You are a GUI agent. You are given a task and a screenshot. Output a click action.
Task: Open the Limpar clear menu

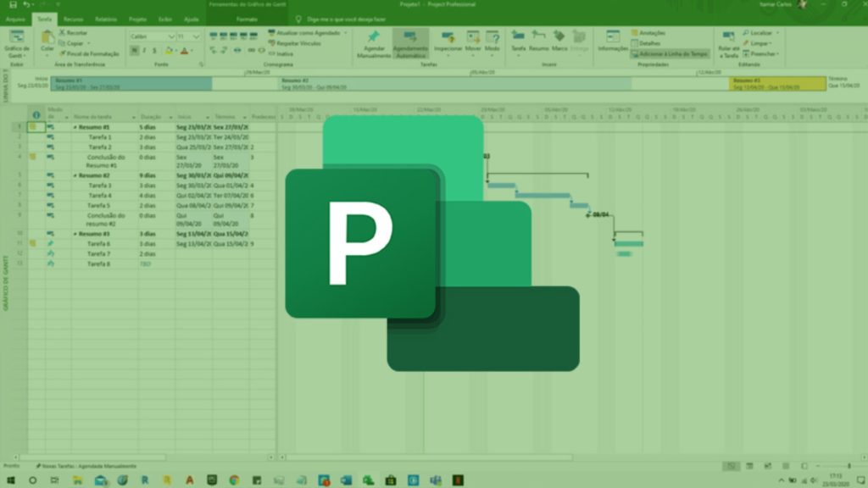[x=757, y=43]
